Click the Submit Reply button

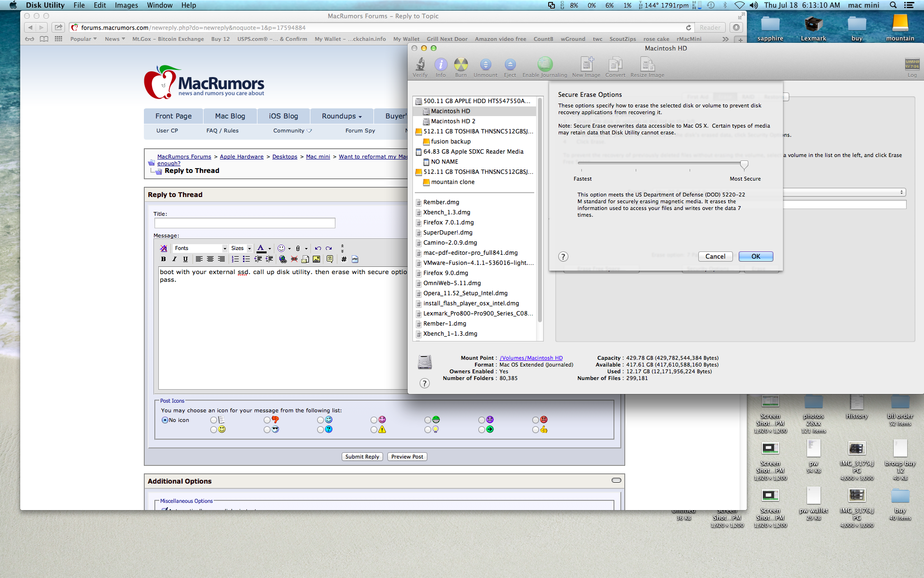point(362,457)
